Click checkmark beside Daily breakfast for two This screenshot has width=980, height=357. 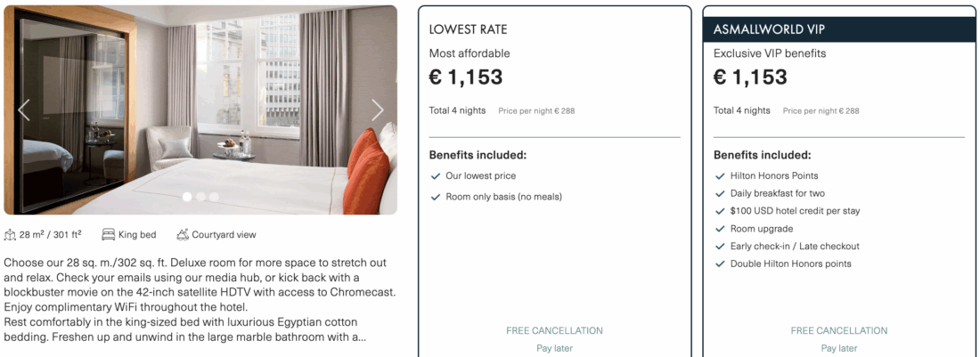(720, 194)
